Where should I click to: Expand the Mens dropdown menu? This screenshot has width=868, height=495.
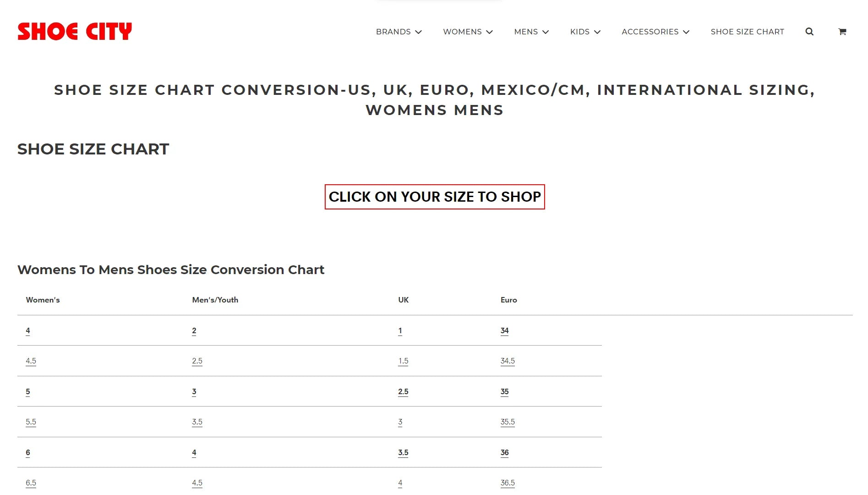tap(531, 32)
